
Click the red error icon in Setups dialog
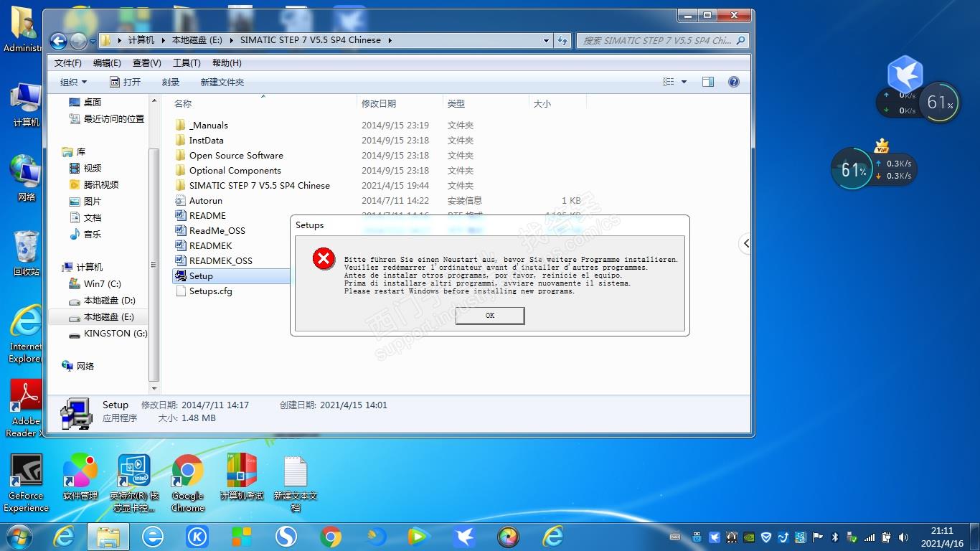point(324,258)
